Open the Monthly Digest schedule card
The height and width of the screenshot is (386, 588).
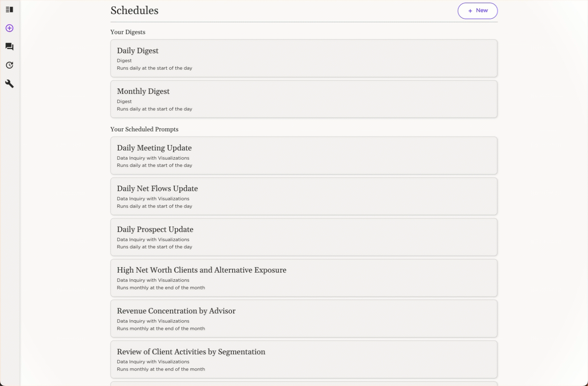pos(304,99)
